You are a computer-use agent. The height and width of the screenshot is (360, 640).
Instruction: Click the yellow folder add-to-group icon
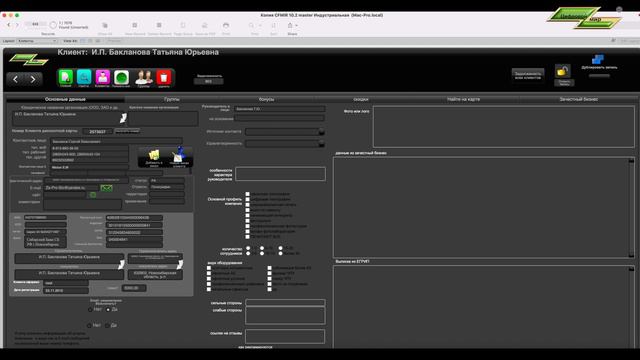pos(154,155)
